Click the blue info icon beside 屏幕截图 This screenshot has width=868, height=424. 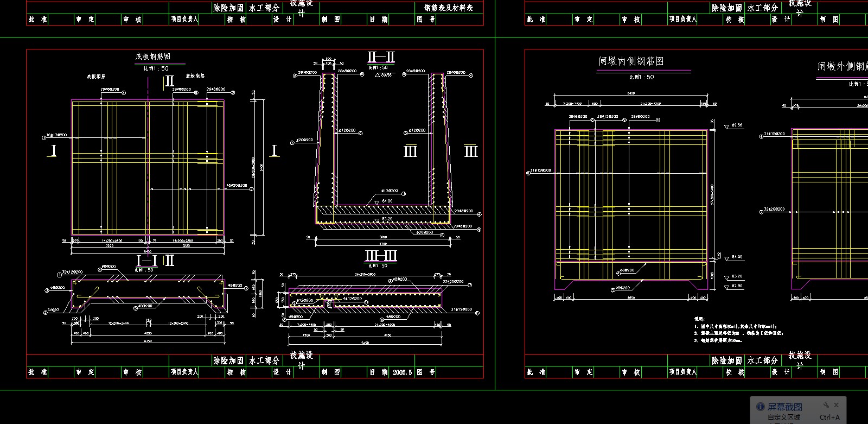point(760,407)
